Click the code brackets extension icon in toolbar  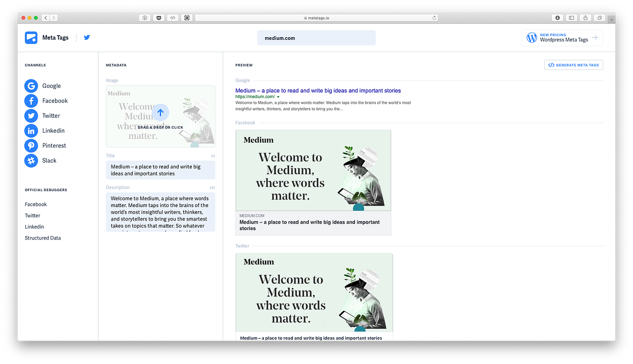(173, 18)
